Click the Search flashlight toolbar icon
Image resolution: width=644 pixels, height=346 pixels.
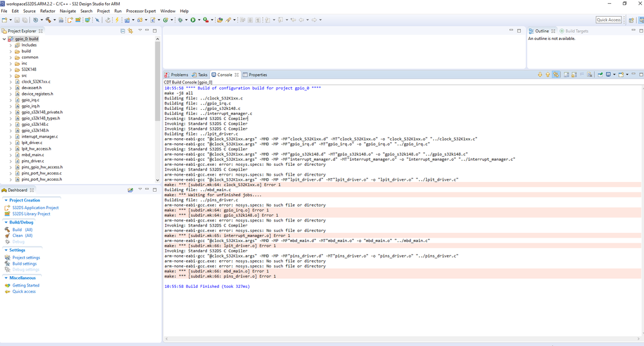(228, 20)
